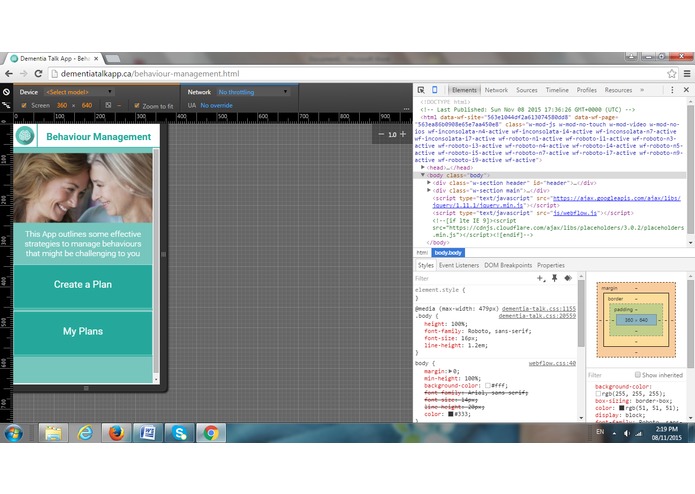Click the Styles Filter input field
Viewport: 695px width, 494px height.
pos(474,278)
